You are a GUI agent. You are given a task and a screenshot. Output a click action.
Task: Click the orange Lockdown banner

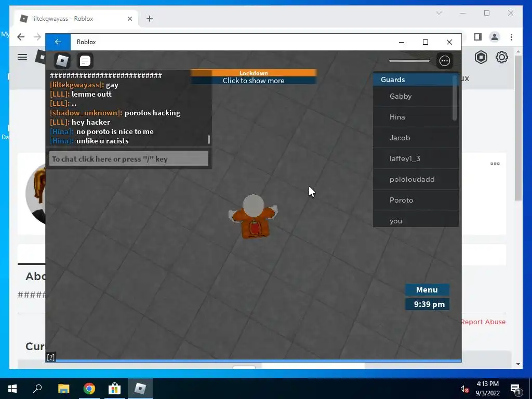[254, 73]
